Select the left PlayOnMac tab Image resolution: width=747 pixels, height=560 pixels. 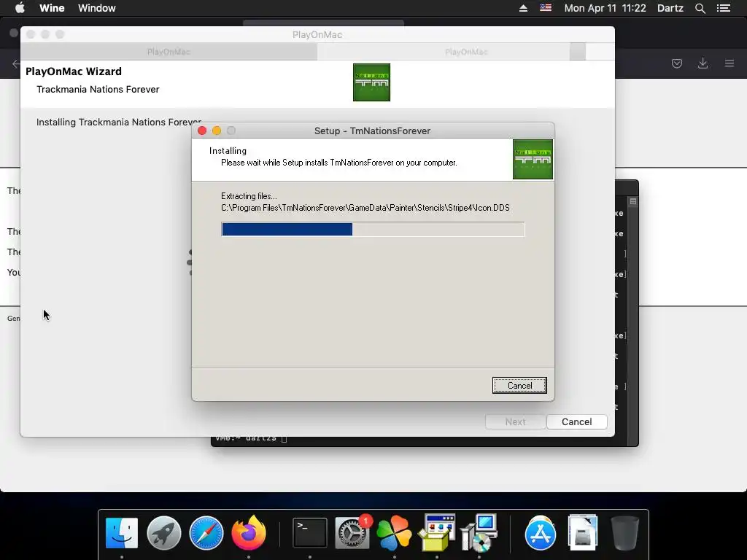(x=169, y=52)
